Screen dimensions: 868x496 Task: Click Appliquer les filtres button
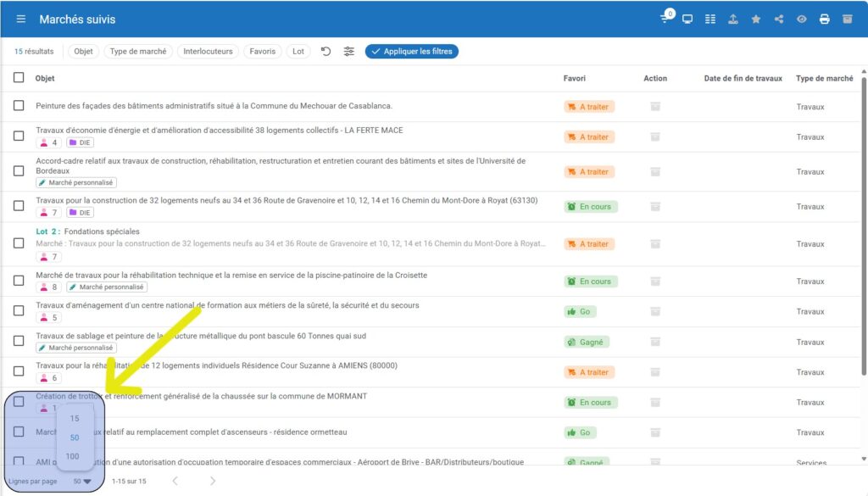[412, 52]
